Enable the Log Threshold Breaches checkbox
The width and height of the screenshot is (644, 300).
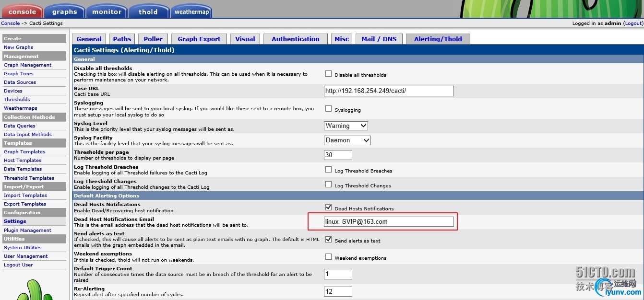(329, 170)
